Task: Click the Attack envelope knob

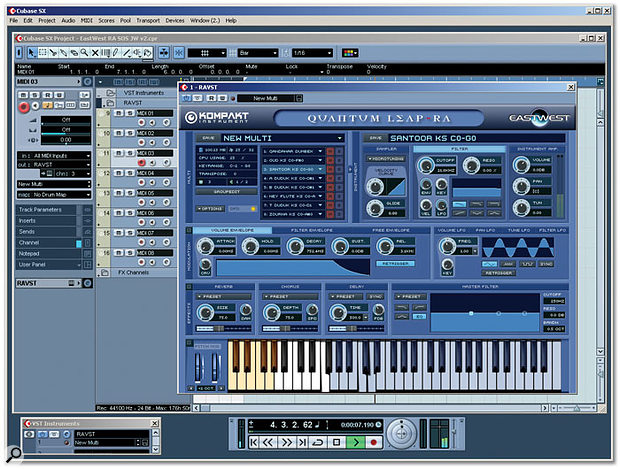Action: pyautogui.click(x=205, y=246)
